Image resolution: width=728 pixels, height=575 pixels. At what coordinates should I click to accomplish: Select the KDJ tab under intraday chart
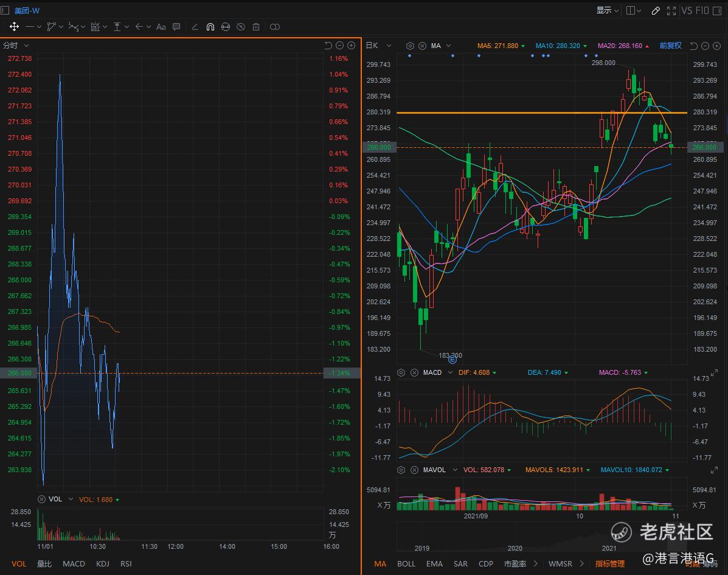pyautogui.click(x=103, y=563)
